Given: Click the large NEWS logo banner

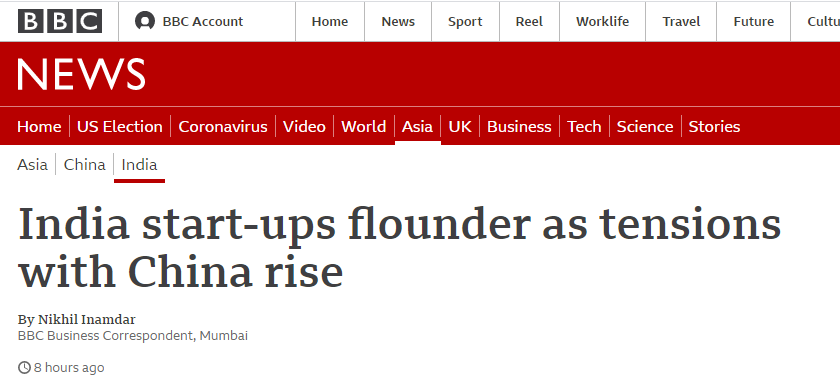Looking at the screenshot, I should coord(81,74).
